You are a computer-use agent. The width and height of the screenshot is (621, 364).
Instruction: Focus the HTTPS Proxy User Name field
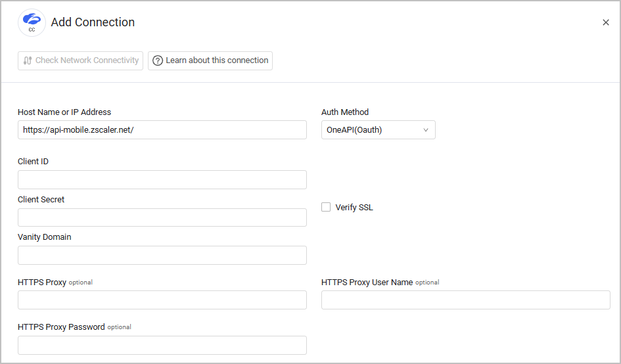[x=465, y=300]
